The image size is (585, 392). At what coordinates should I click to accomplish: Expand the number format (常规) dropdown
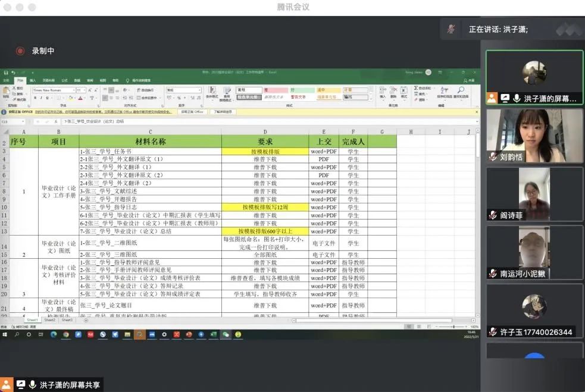(x=199, y=90)
